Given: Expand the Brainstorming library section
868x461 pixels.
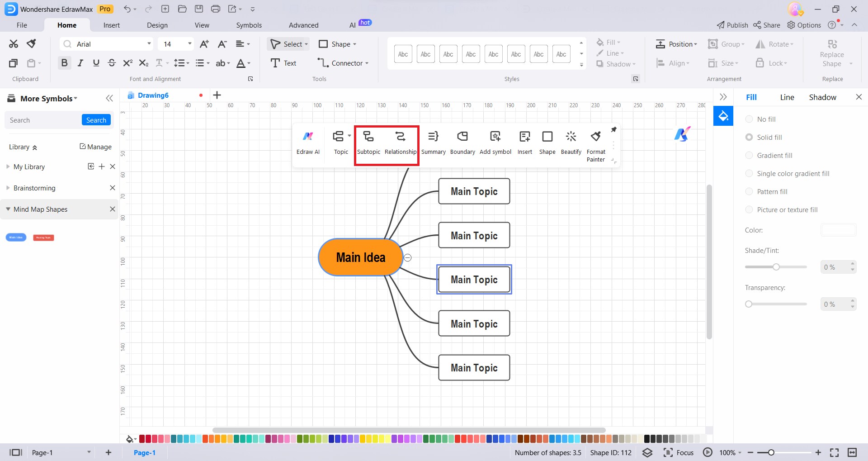Looking at the screenshot, I should [8, 188].
